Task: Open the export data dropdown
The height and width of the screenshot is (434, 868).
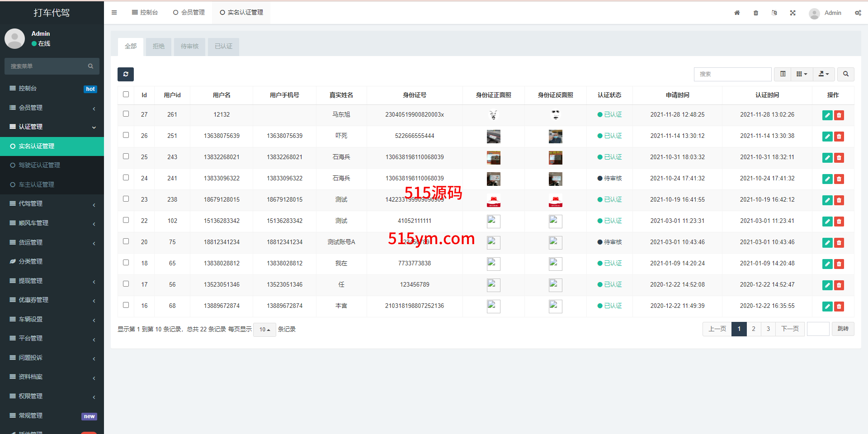Action: pyautogui.click(x=823, y=74)
